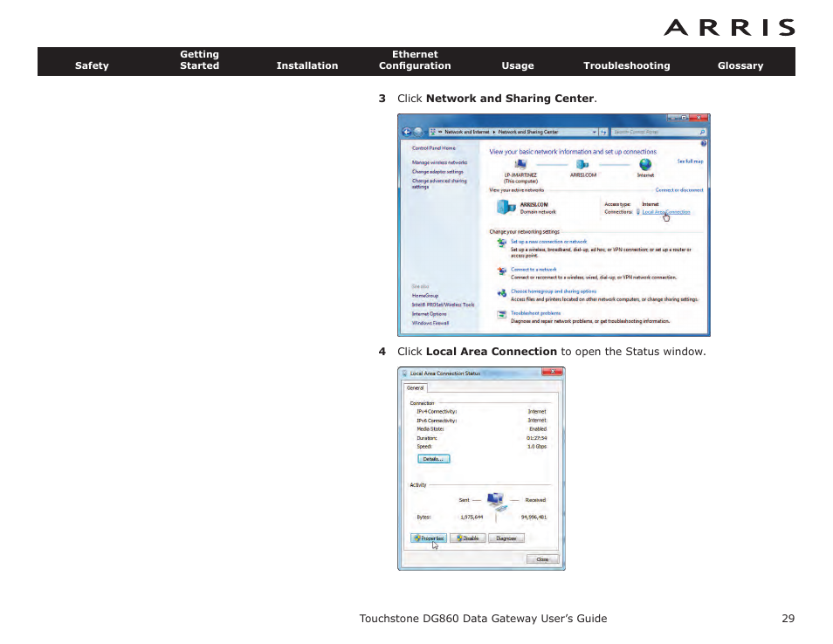
Task: Select the General tab in the Status window
Action: tap(415, 388)
